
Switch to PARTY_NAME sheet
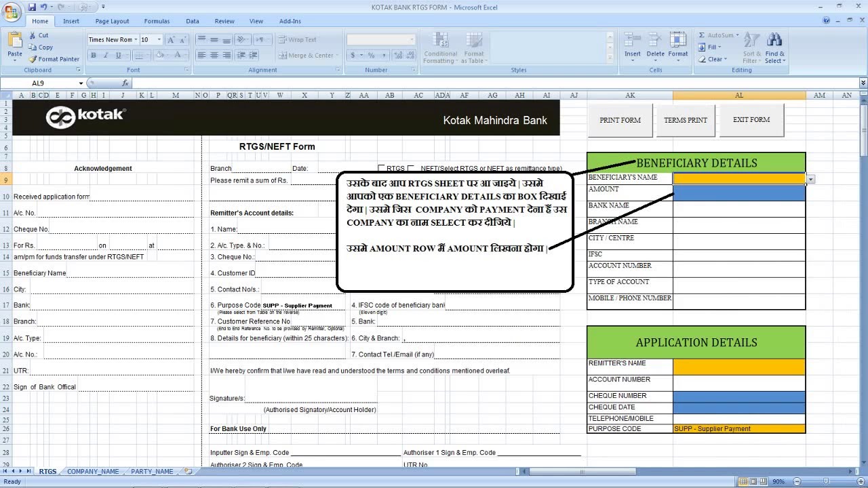[152, 472]
